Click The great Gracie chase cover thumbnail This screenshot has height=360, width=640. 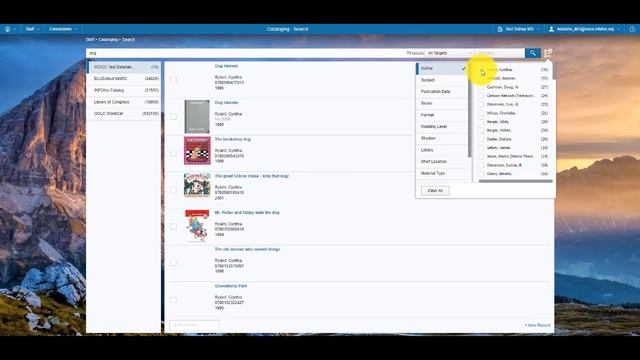tap(197, 185)
